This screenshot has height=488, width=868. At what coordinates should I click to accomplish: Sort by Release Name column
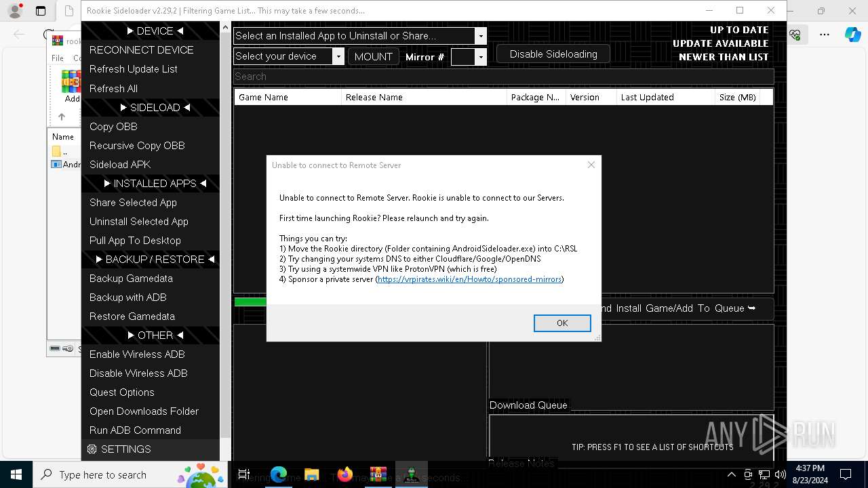(424, 98)
